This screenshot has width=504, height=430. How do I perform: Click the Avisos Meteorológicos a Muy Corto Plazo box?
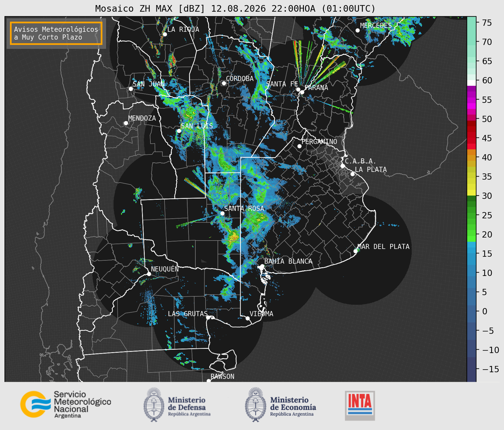click(56, 33)
